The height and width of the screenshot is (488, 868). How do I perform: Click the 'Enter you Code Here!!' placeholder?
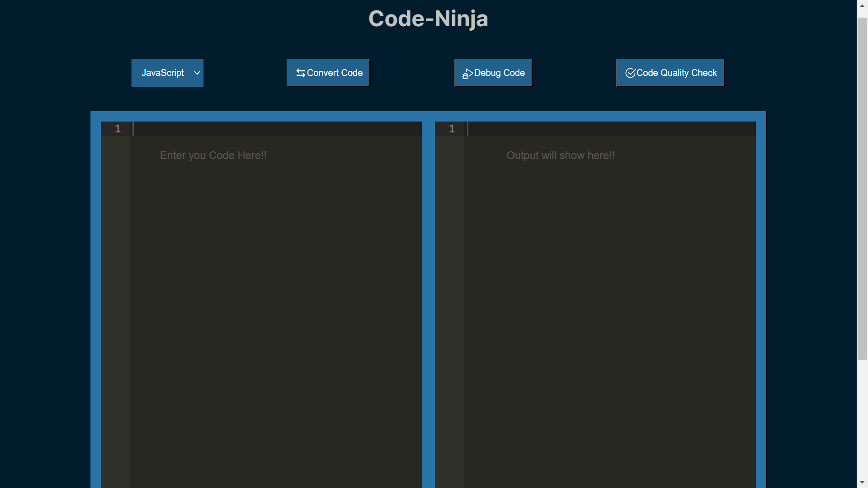(x=213, y=155)
